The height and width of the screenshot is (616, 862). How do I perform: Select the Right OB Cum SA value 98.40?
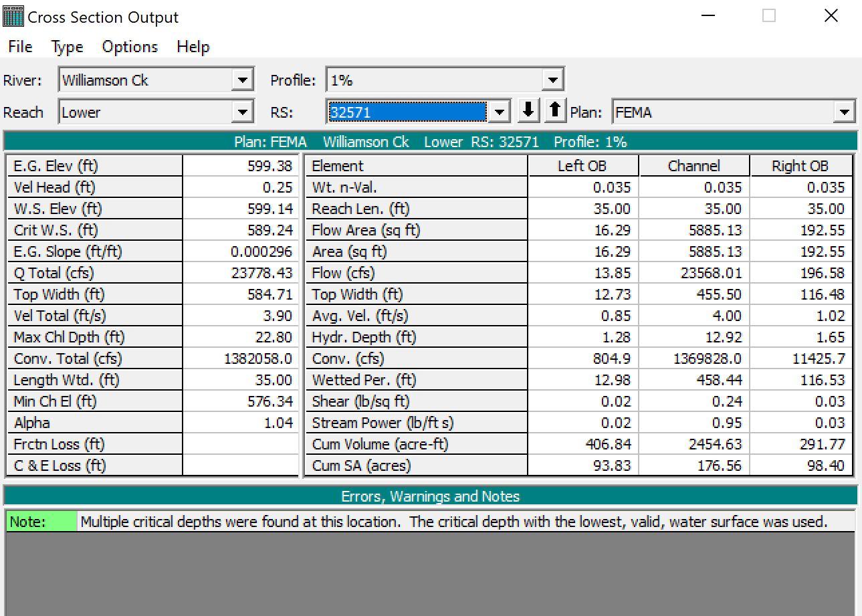[x=801, y=466]
